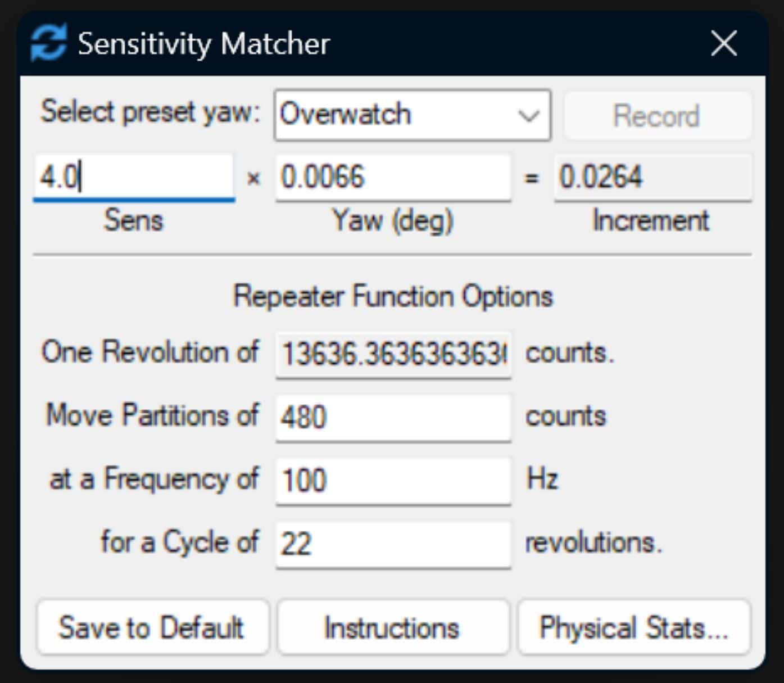Click the yaw value field showing 0.0066
This screenshot has height=683, width=784.
[393, 177]
